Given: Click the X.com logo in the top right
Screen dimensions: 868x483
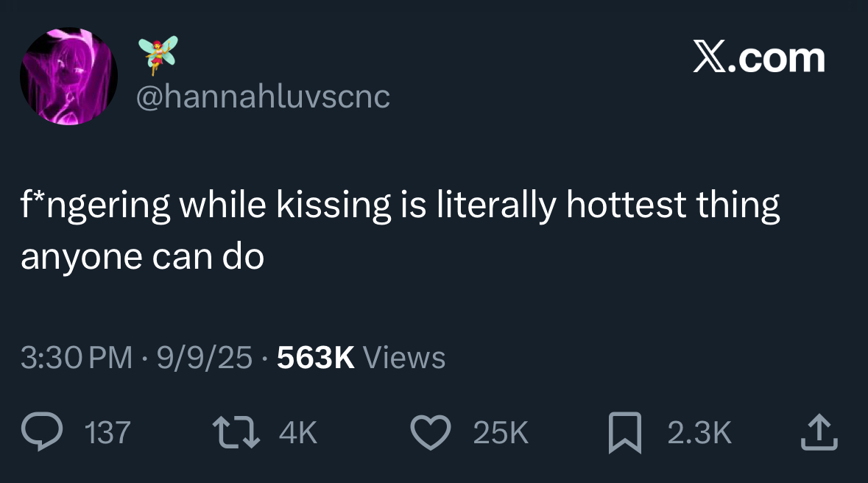Looking at the screenshot, I should click(760, 57).
